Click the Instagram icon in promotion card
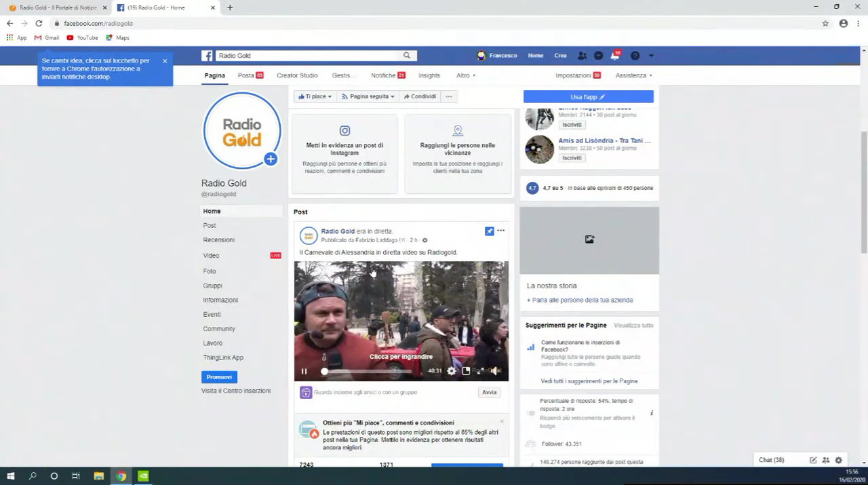Viewport: 868px width, 485px height. (x=344, y=130)
